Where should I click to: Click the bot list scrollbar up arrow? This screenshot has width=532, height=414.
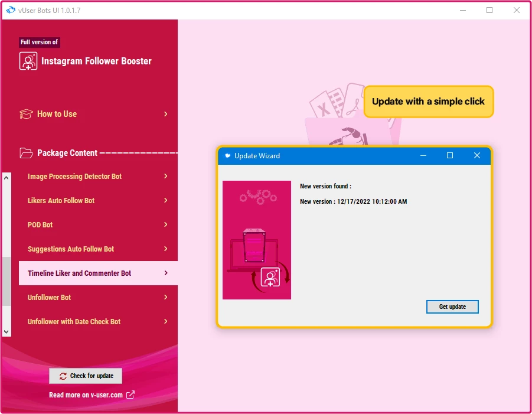tap(6, 178)
